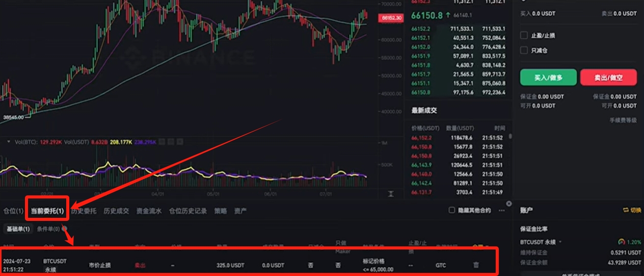Collapse the Vol(BTC) indicator legend arrow
The image size is (644, 276).
point(8,141)
